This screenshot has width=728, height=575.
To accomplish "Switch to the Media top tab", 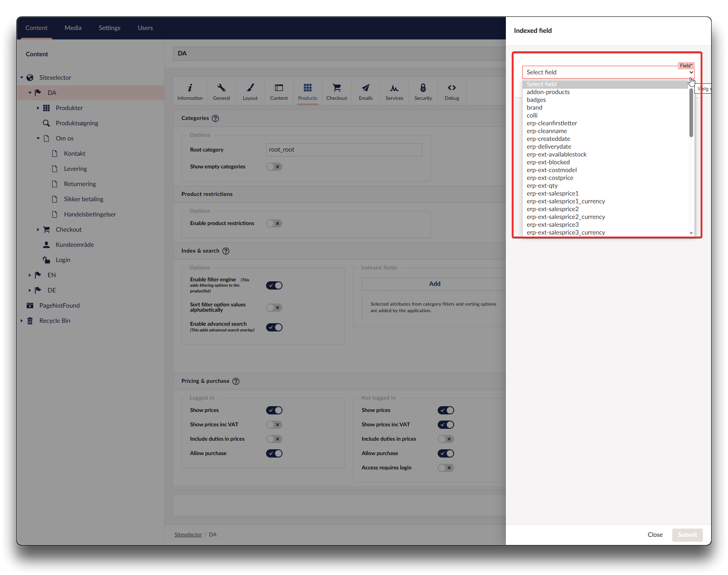I will 73,28.
